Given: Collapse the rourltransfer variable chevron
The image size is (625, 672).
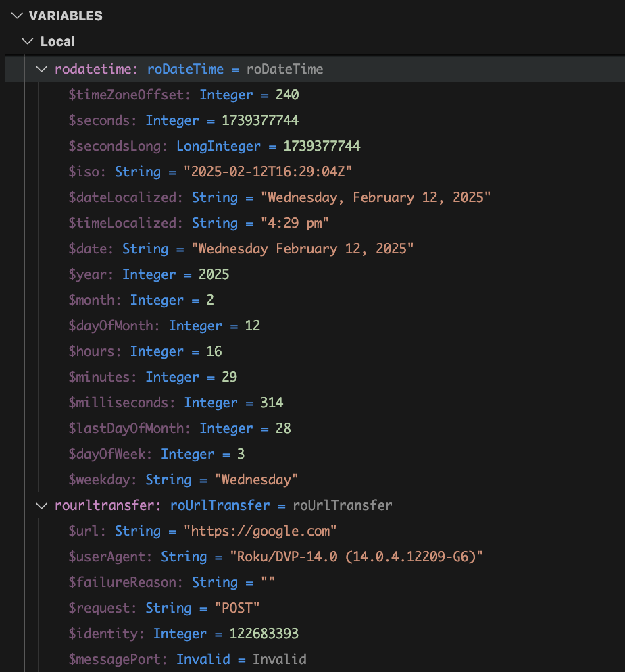Looking at the screenshot, I should (42, 506).
